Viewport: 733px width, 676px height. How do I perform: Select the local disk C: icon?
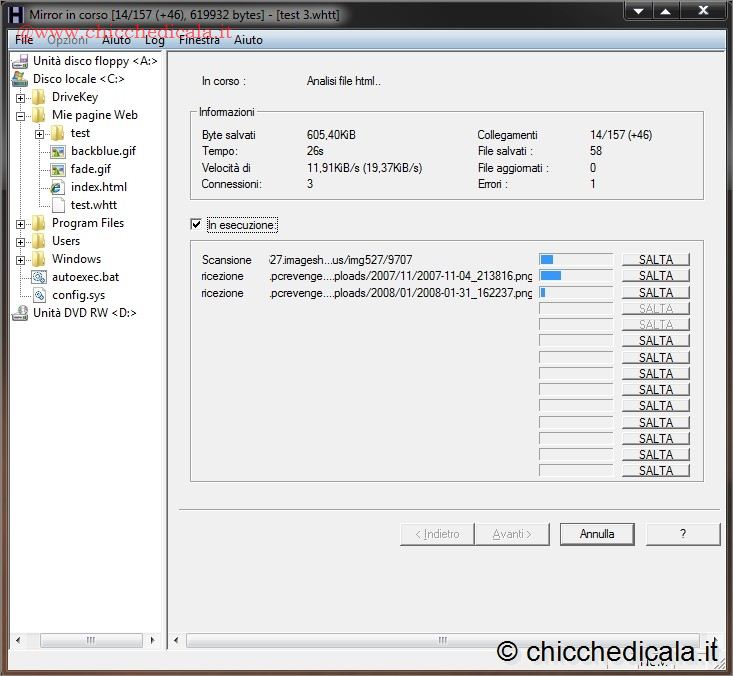coord(19,79)
